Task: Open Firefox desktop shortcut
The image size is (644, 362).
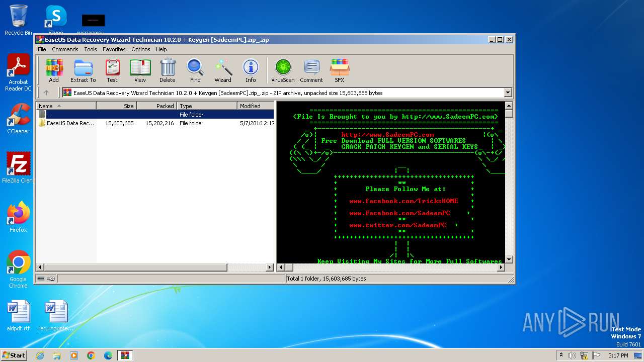Action: tap(18, 217)
